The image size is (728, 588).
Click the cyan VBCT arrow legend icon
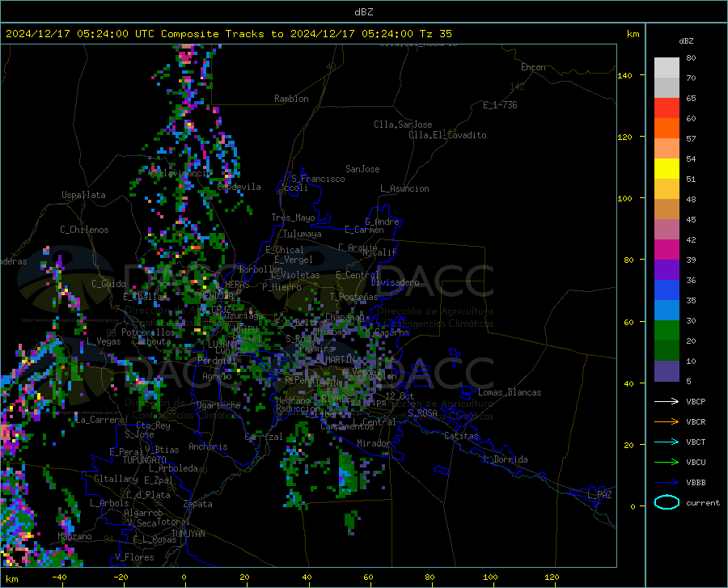[x=667, y=442]
